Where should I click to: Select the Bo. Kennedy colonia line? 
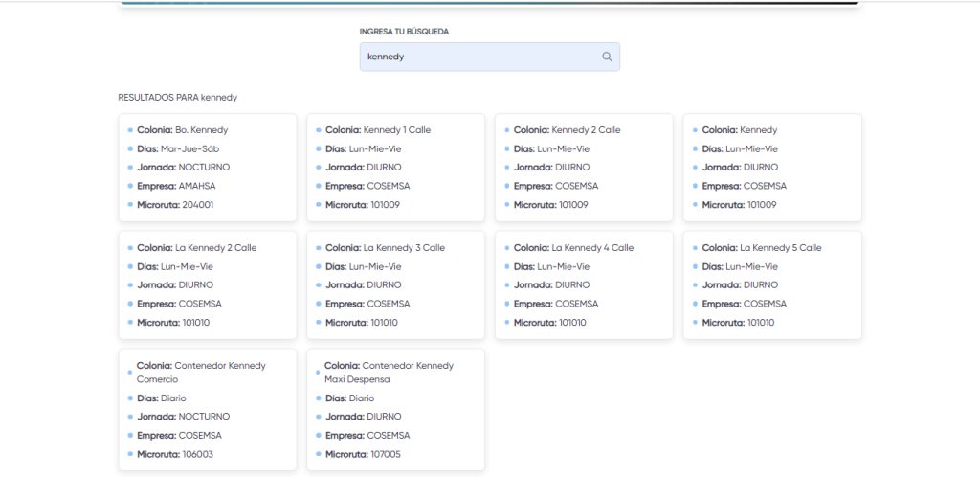(183, 130)
